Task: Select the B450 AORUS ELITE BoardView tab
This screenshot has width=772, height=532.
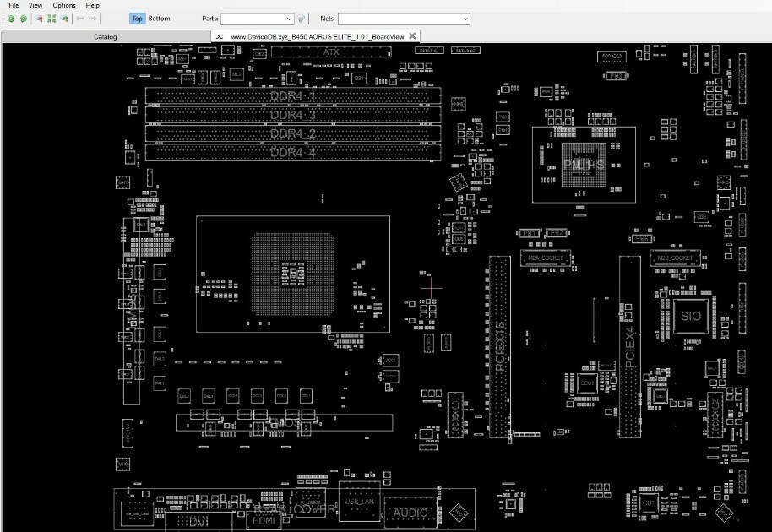Action: pos(317,36)
